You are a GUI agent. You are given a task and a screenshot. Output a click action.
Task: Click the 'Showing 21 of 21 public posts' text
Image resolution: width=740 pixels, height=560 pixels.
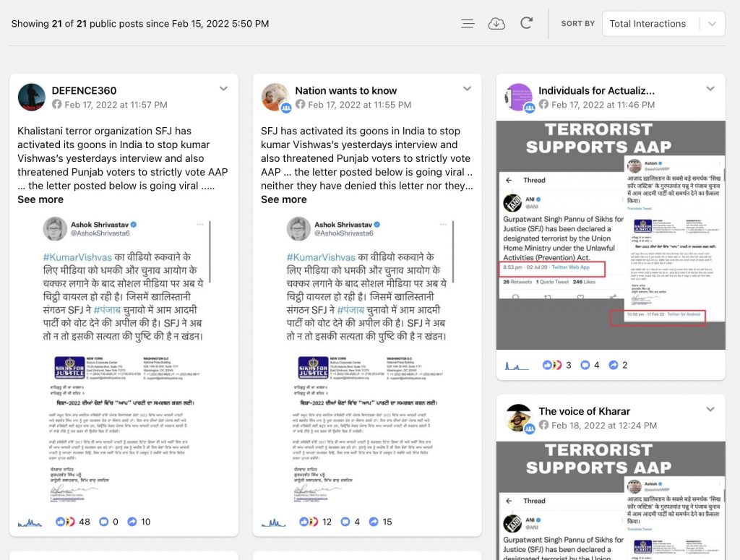coord(140,24)
